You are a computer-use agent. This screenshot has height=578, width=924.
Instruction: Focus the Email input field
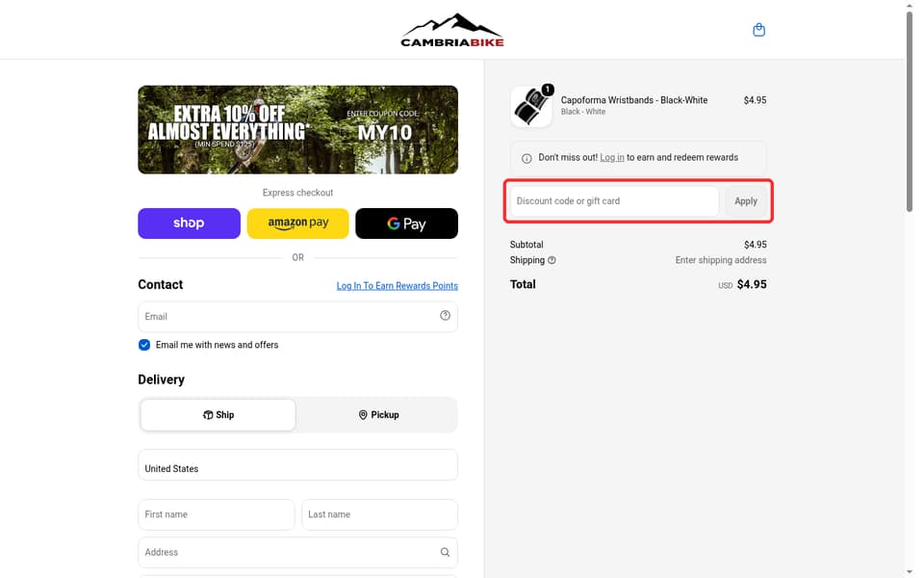[x=297, y=317]
